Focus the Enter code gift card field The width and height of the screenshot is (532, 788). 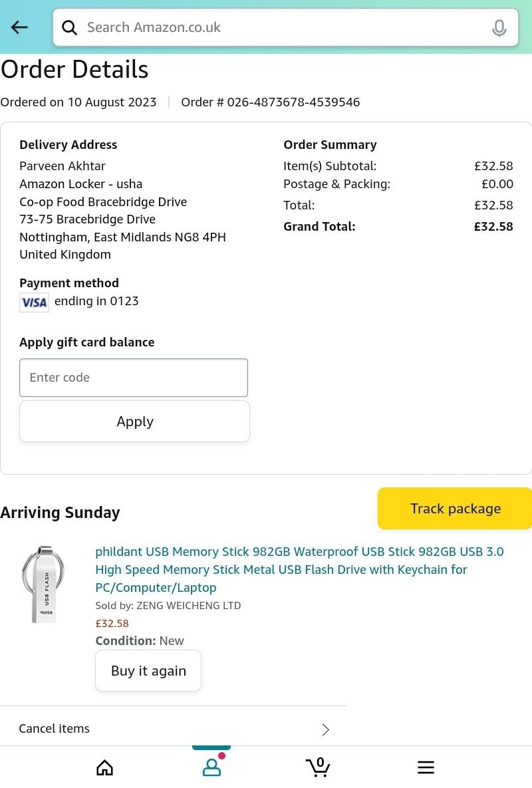coord(134,378)
